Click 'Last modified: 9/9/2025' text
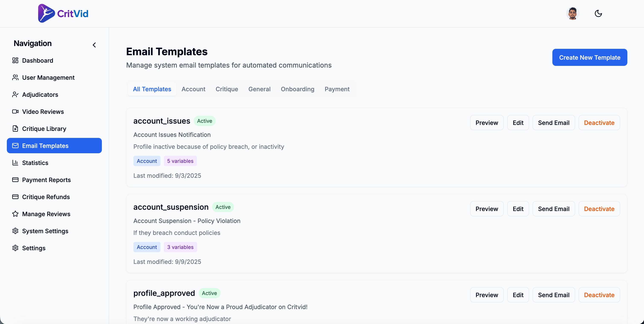The image size is (644, 324). [167, 262]
